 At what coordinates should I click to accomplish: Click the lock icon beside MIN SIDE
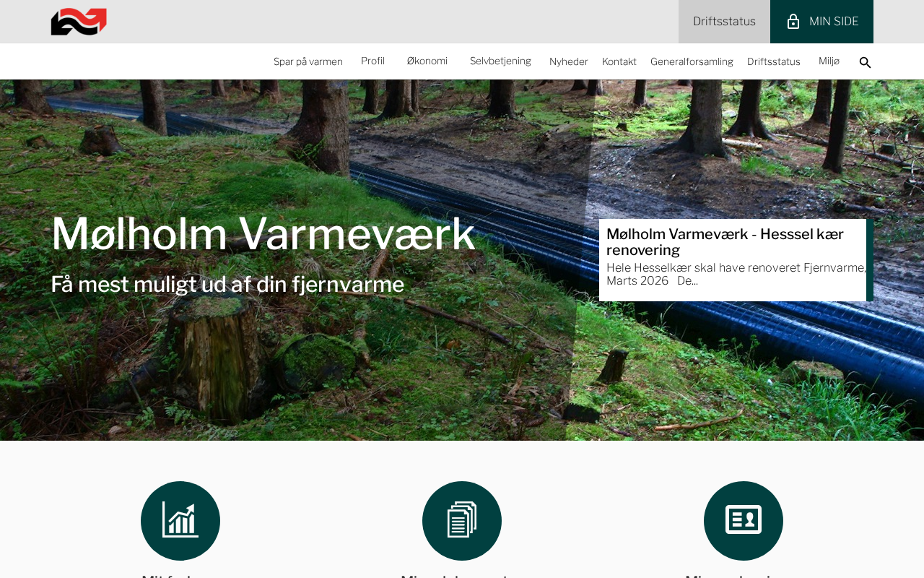pyautogui.click(x=793, y=22)
